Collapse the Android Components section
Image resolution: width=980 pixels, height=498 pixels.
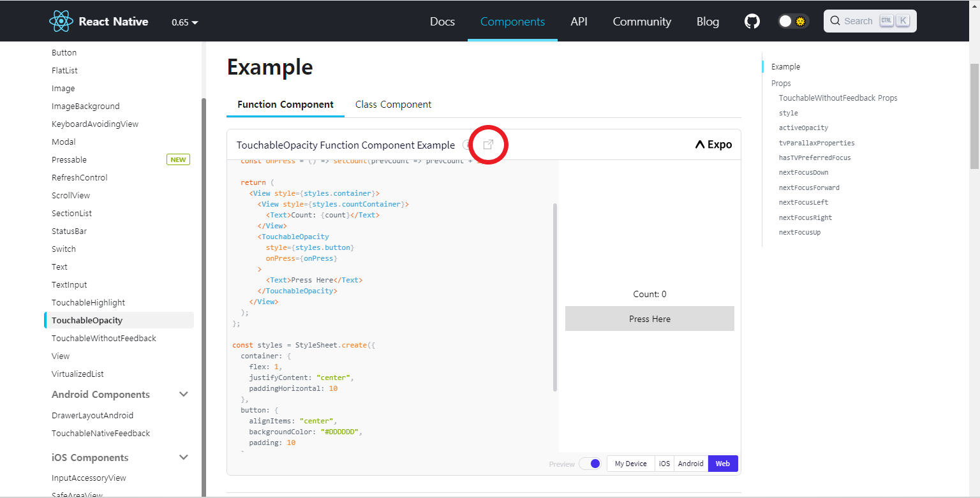point(184,394)
